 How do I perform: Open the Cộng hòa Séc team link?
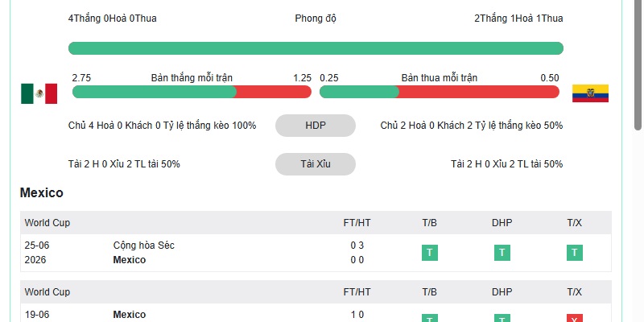[144, 246]
